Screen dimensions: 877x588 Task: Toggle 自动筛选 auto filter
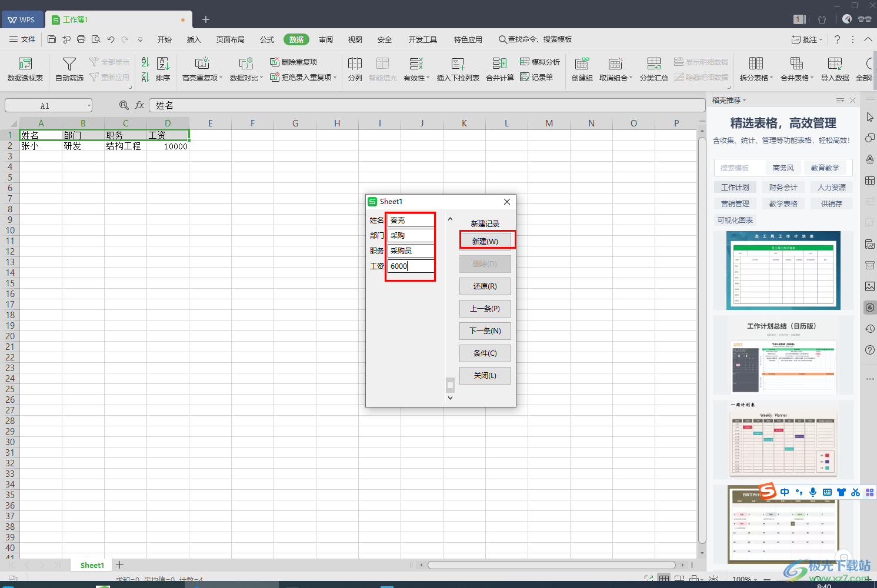click(x=69, y=69)
